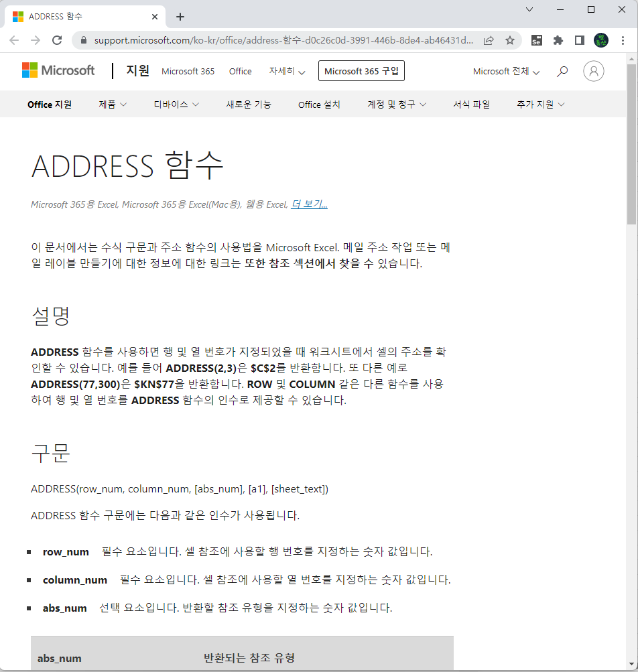638x672 pixels.
Task: Open the Chrome profile avatar
Action: tap(601, 40)
